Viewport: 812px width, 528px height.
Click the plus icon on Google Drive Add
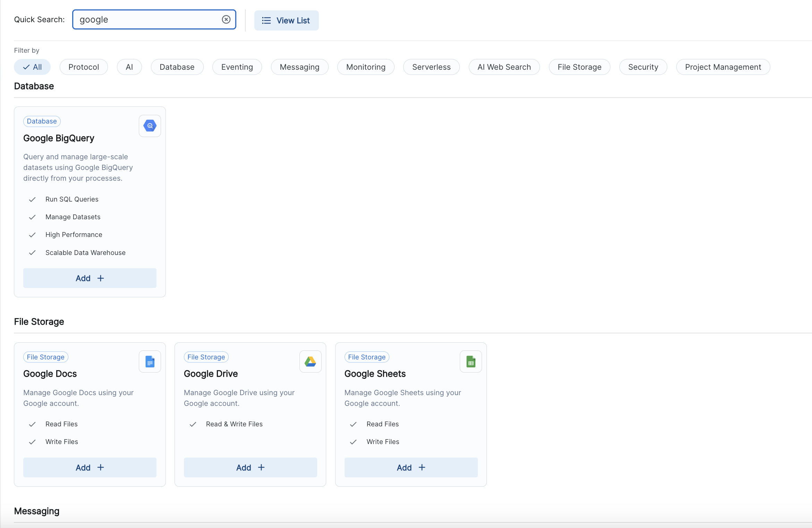pos(261,468)
